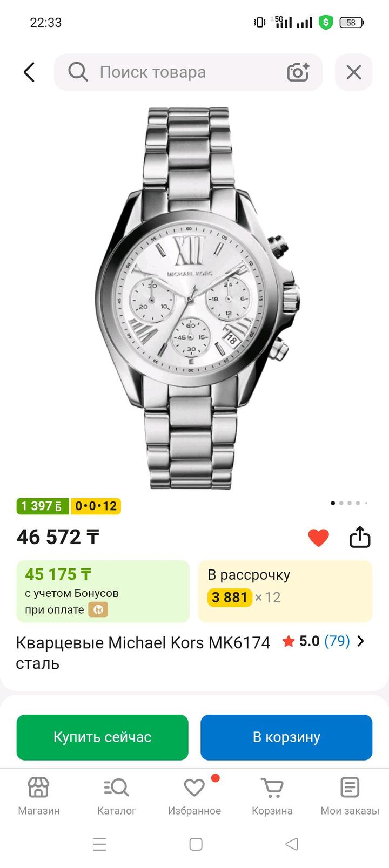Viewport: 389px width, 868px height.
Task: Share the product via share icon
Action: (x=360, y=537)
